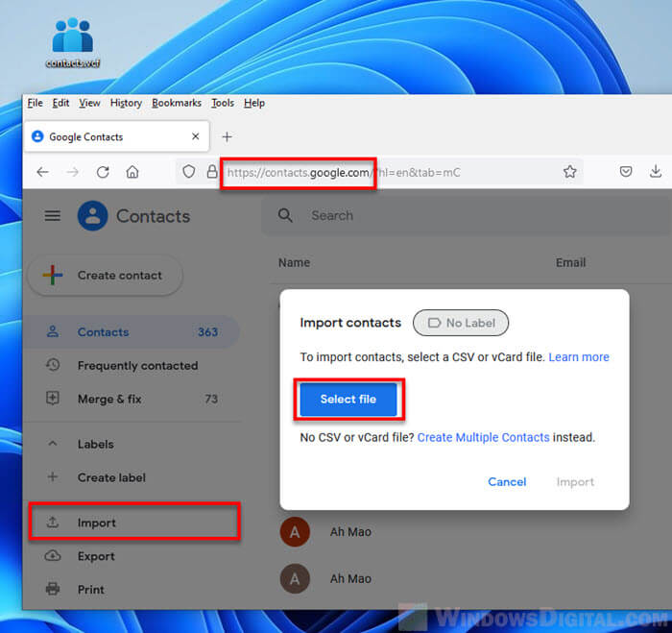This screenshot has width=672, height=633.
Task: Select Contacts in the sidebar
Action: 132,332
